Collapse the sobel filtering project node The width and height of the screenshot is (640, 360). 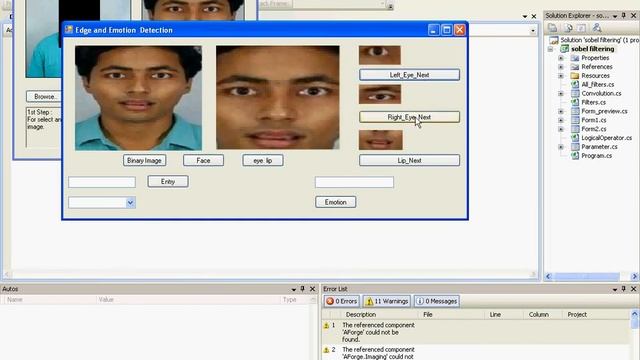tap(551, 49)
